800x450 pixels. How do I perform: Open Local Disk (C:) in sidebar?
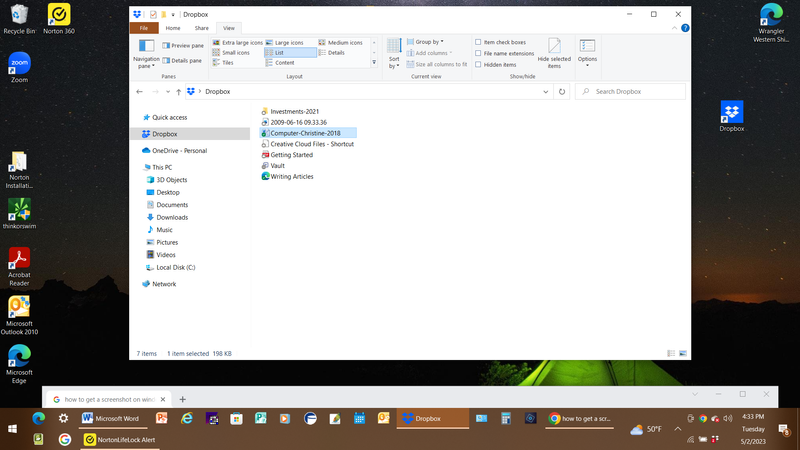[x=170, y=267]
